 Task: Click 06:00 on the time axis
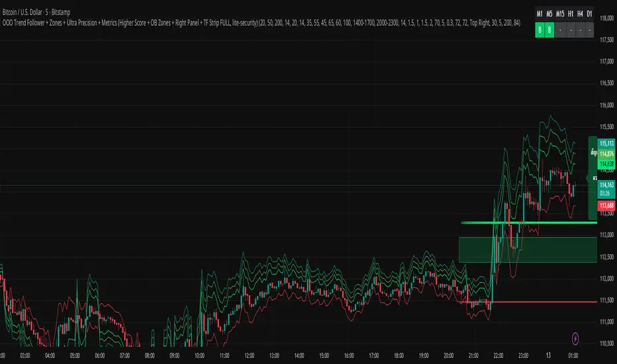pos(99,355)
